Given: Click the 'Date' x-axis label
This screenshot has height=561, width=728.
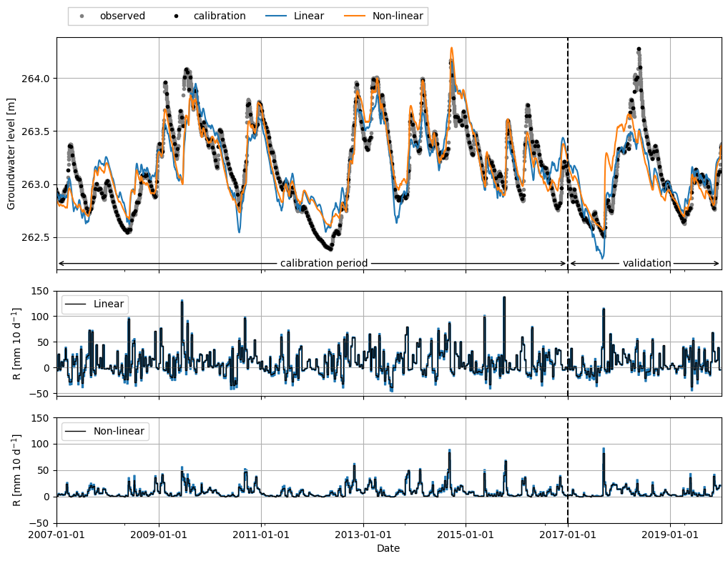Looking at the screenshot, I should click(388, 548).
